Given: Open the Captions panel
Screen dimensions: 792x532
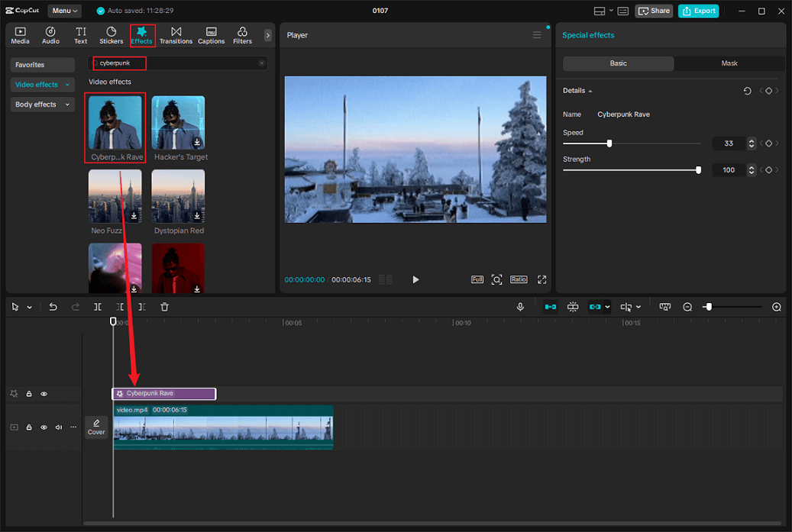Looking at the screenshot, I should pos(211,34).
